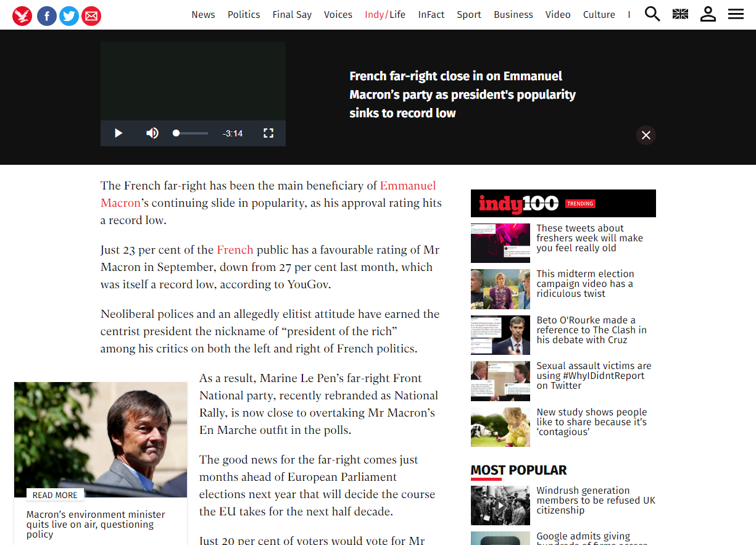Click the video time remaining -3:14

click(233, 133)
